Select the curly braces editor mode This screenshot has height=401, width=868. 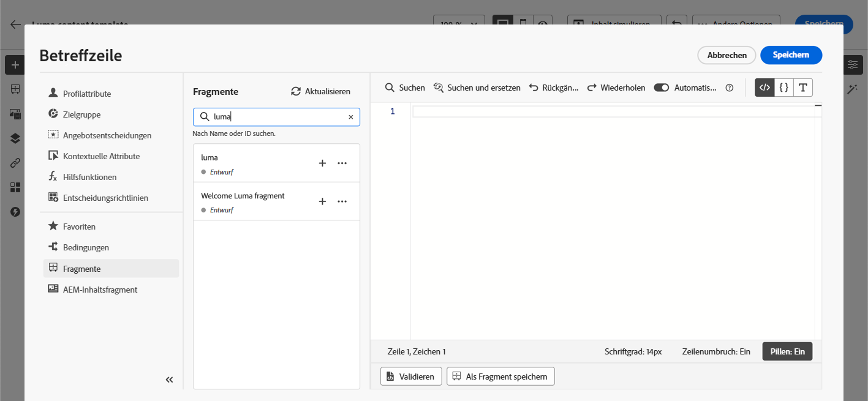pos(783,88)
